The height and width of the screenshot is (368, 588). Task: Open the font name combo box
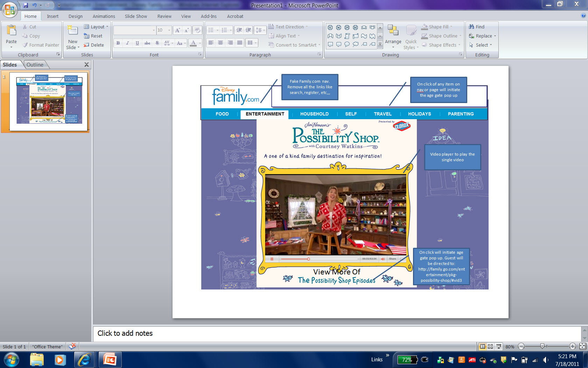point(135,30)
